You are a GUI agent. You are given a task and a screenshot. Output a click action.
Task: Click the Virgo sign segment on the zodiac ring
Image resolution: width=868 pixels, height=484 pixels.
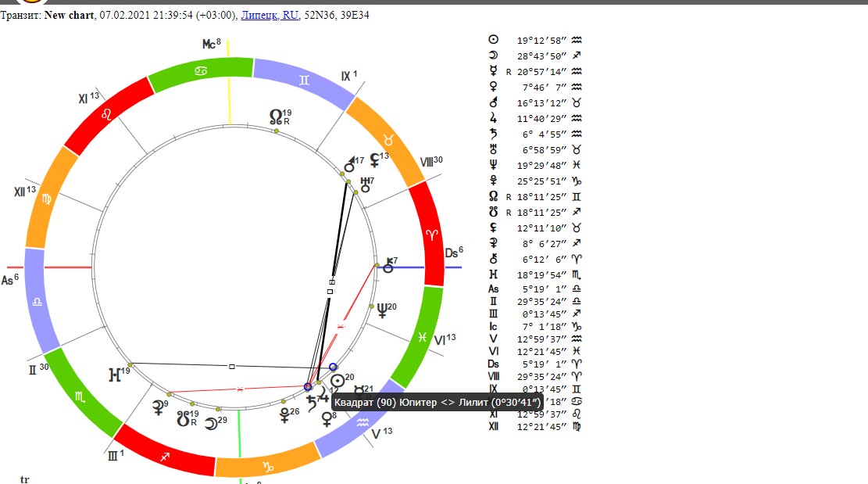(47, 199)
